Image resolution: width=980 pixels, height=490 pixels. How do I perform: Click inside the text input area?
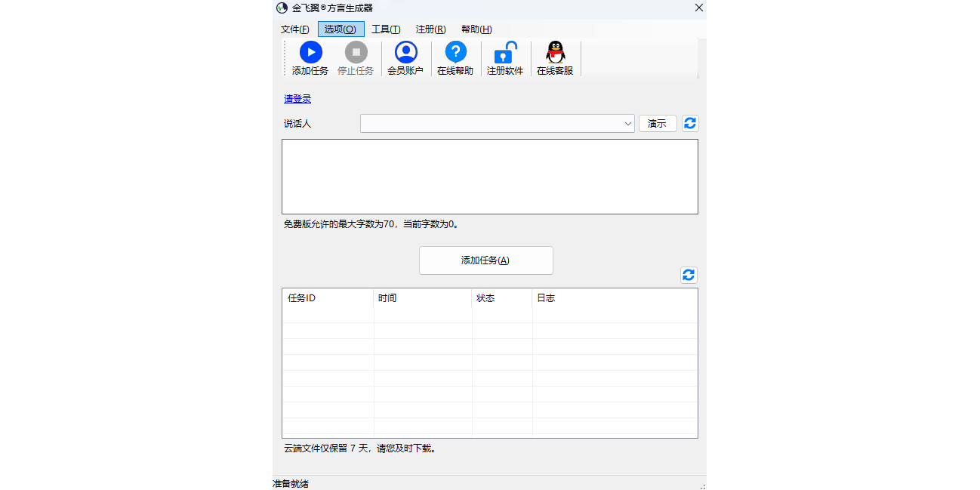point(490,177)
